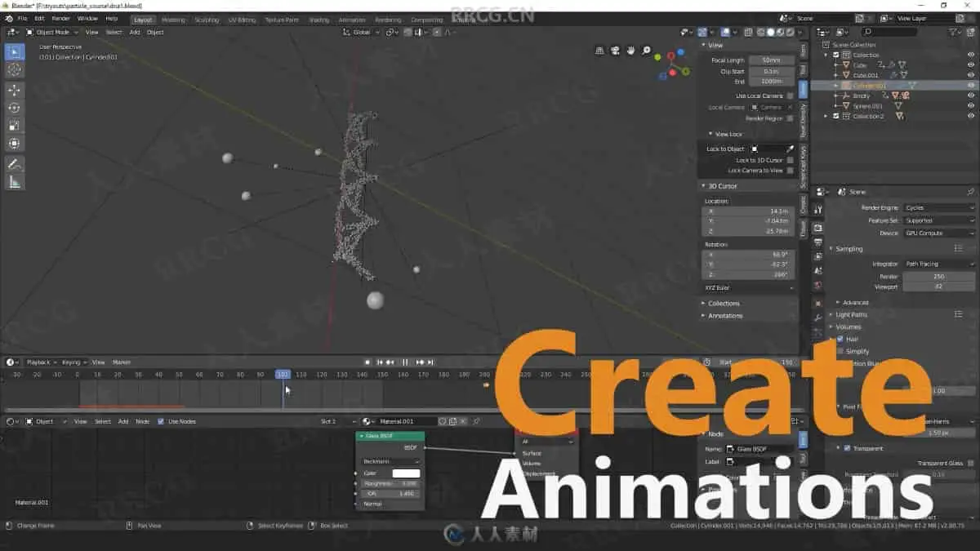This screenshot has height=551, width=980.
Task: Toggle Hair checkbox in render properties
Action: [840, 339]
